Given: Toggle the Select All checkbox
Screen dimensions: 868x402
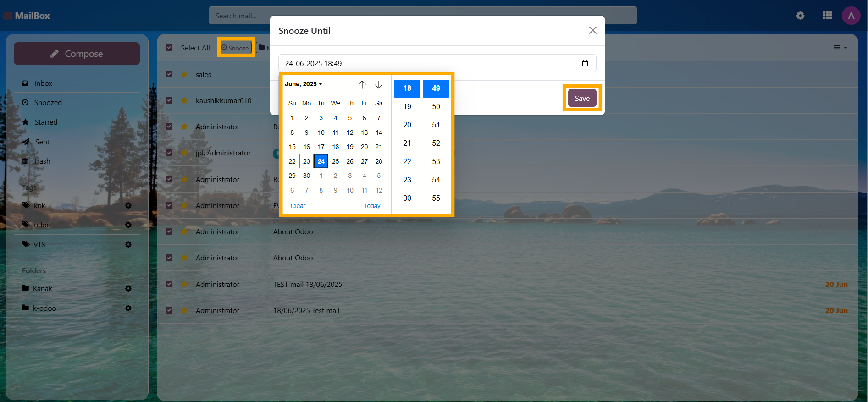Looking at the screenshot, I should pyautogui.click(x=169, y=48).
